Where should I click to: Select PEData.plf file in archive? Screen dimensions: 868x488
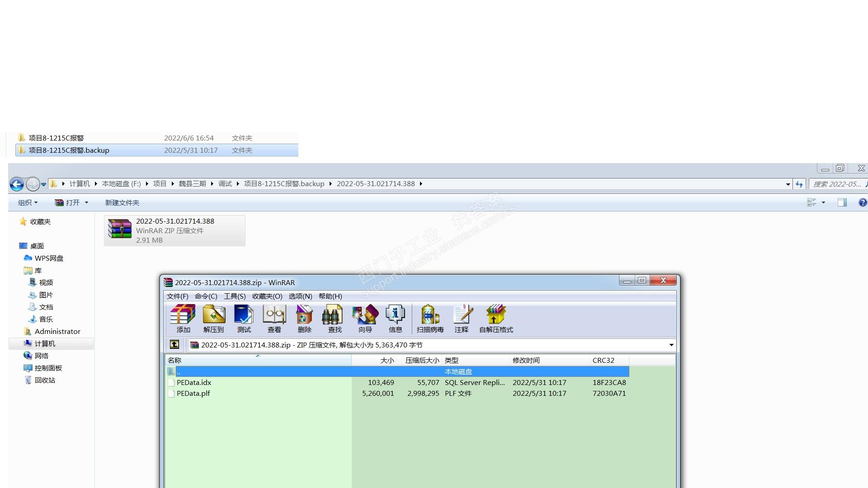tap(193, 393)
